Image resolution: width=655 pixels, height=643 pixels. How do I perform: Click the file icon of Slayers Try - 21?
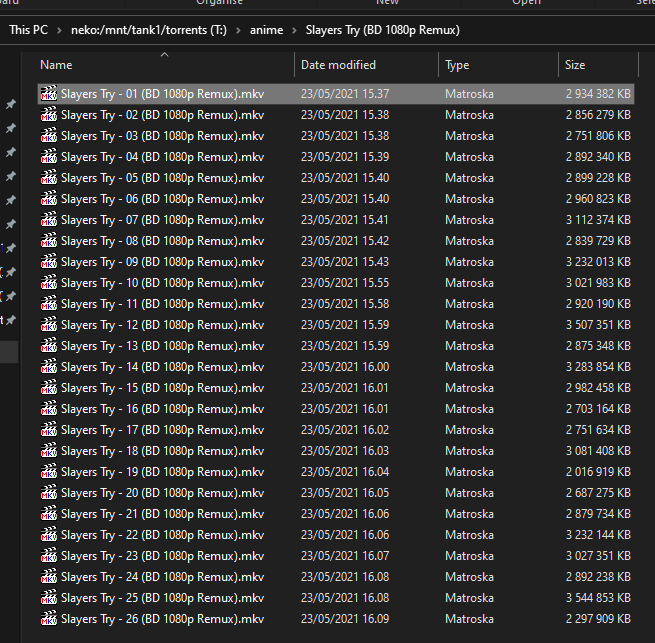49,514
